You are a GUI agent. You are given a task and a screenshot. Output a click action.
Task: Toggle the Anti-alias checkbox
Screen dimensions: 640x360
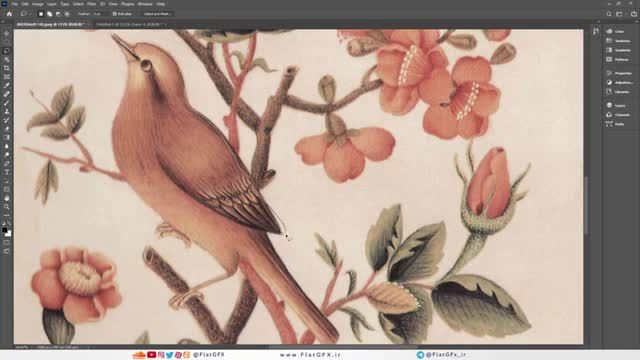115,14
